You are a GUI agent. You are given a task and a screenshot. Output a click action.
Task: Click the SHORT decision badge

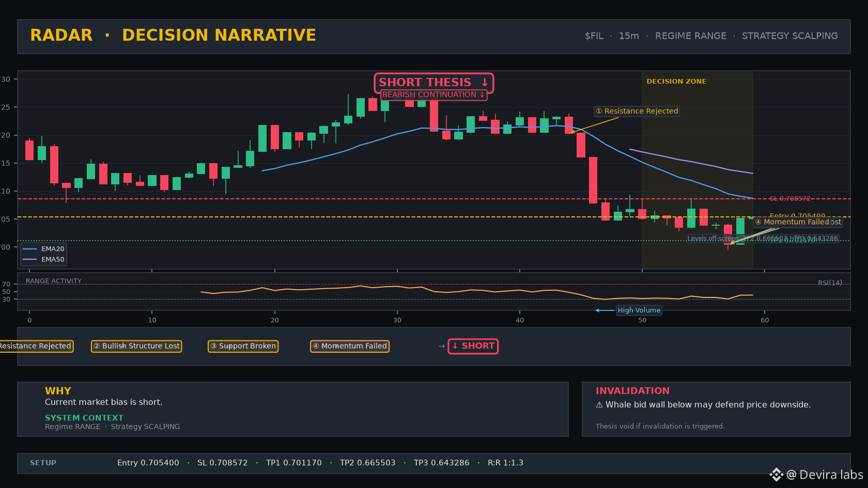click(473, 346)
